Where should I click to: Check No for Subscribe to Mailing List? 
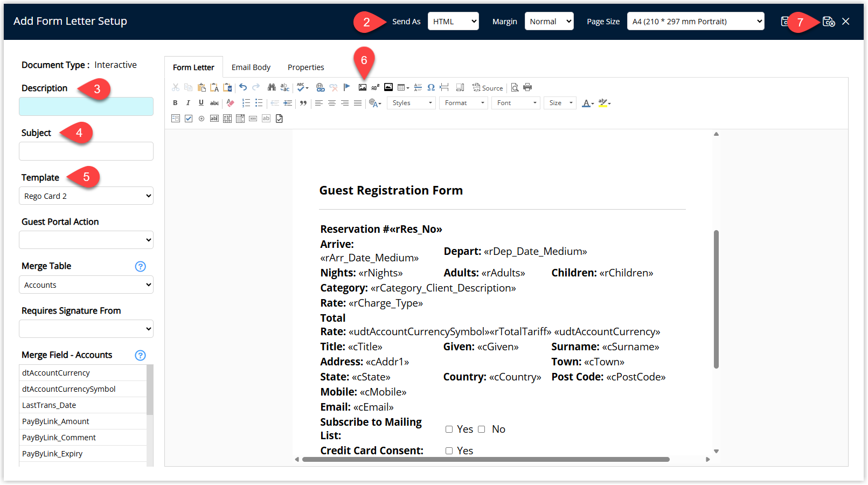point(482,429)
